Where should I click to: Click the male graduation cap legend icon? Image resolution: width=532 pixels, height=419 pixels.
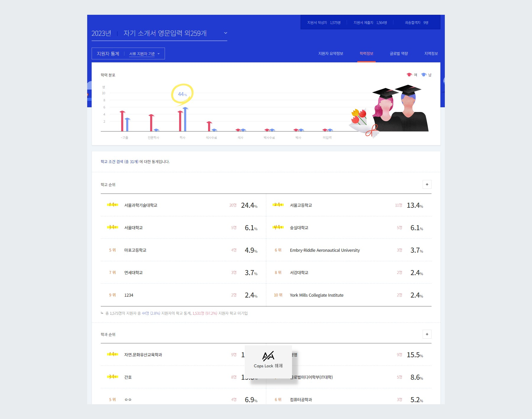(x=424, y=75)
